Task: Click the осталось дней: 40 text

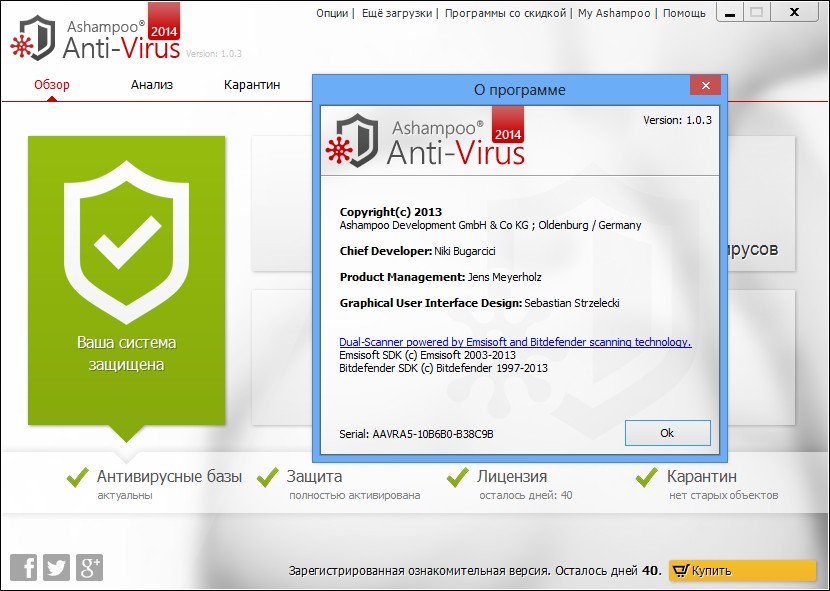Action: coord(526,496)
